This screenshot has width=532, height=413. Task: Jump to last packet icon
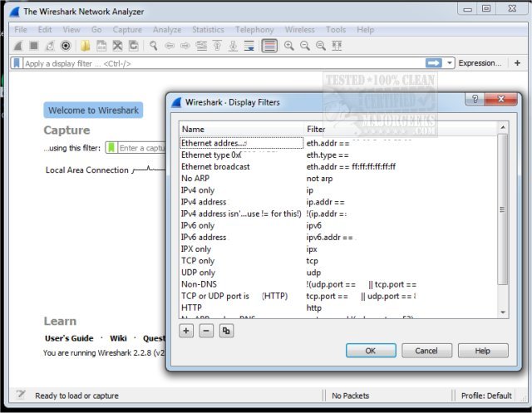tap(233, 46)
